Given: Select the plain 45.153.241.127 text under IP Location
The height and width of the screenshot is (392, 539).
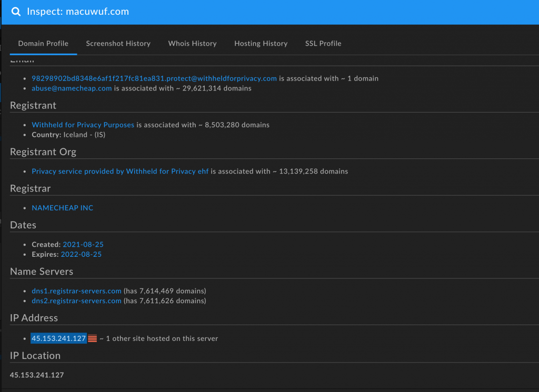Looking at the screenshot, I should click(37, 375).
